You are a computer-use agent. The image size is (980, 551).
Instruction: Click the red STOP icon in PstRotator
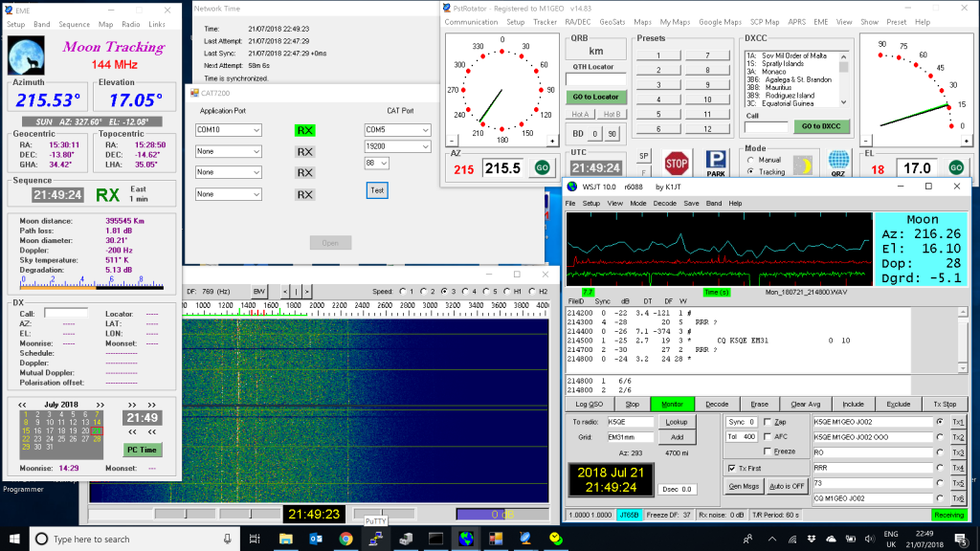tap(677, 164)
